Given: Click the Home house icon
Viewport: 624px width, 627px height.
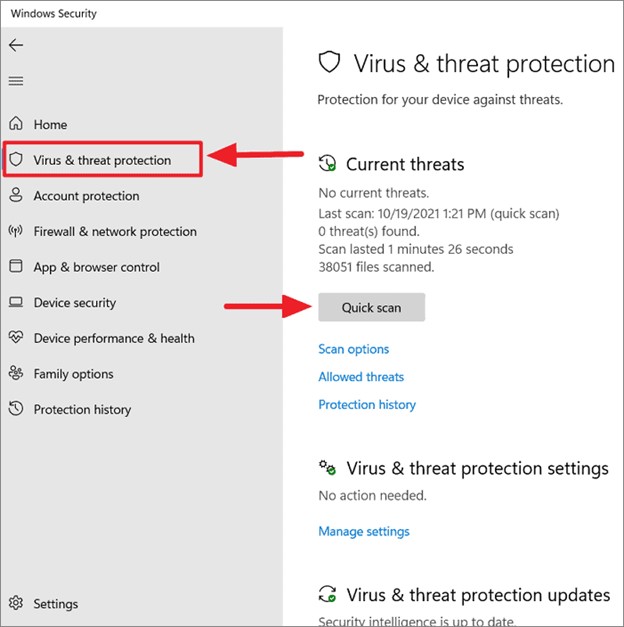Looking at the screenshot, I should pyautogui.click(x=15, y=125).
